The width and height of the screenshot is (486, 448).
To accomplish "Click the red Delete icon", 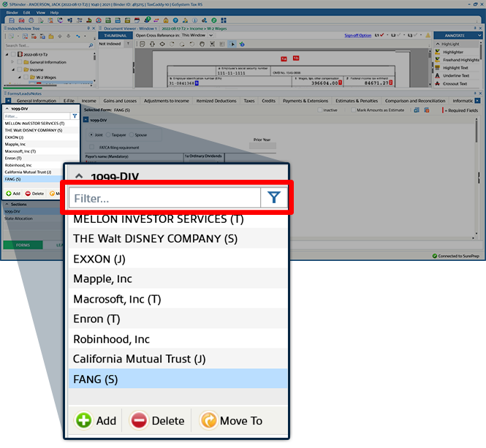I will point(139,420).
